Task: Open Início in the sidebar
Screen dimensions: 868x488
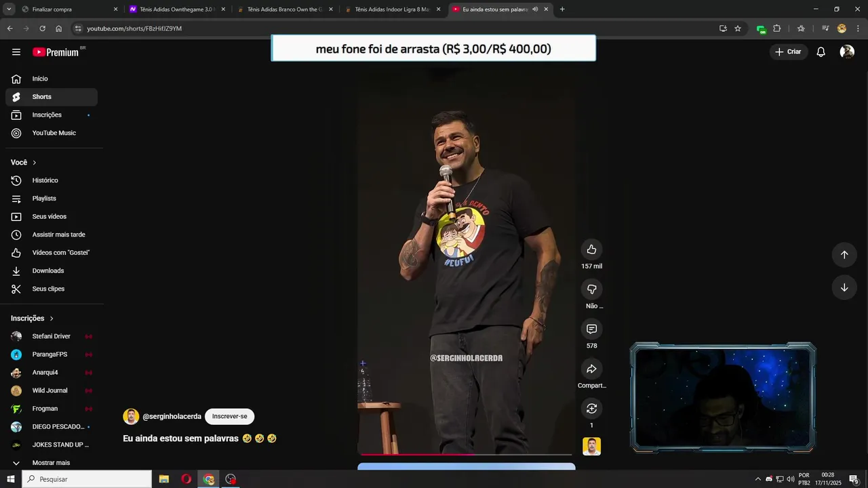Action: (x=52, y=79)
